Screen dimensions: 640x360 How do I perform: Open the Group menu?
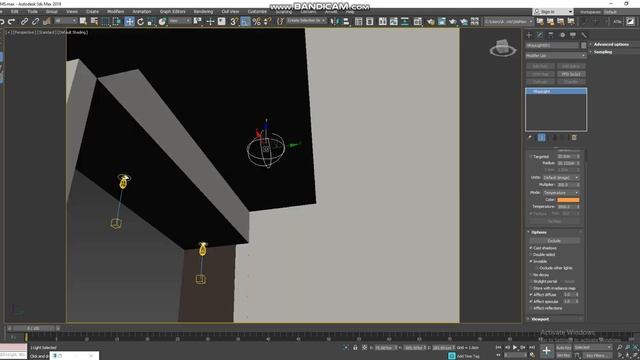pyautogui.click(x=51, y=11)
